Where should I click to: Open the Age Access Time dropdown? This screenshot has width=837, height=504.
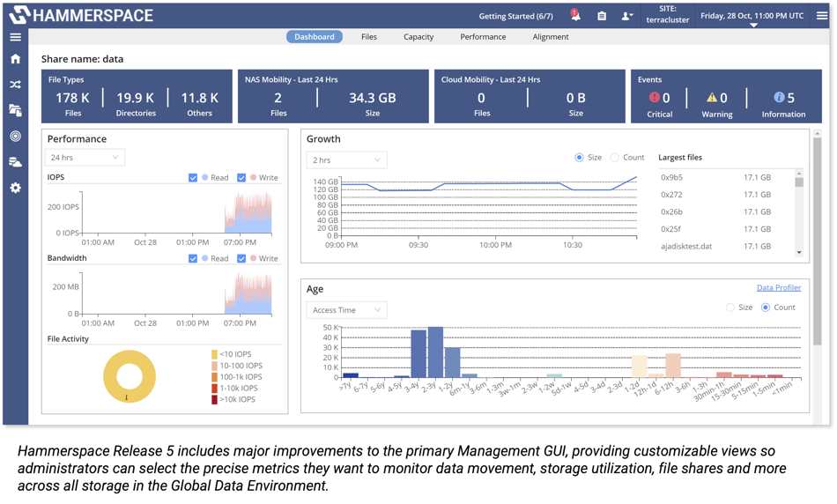346,310
